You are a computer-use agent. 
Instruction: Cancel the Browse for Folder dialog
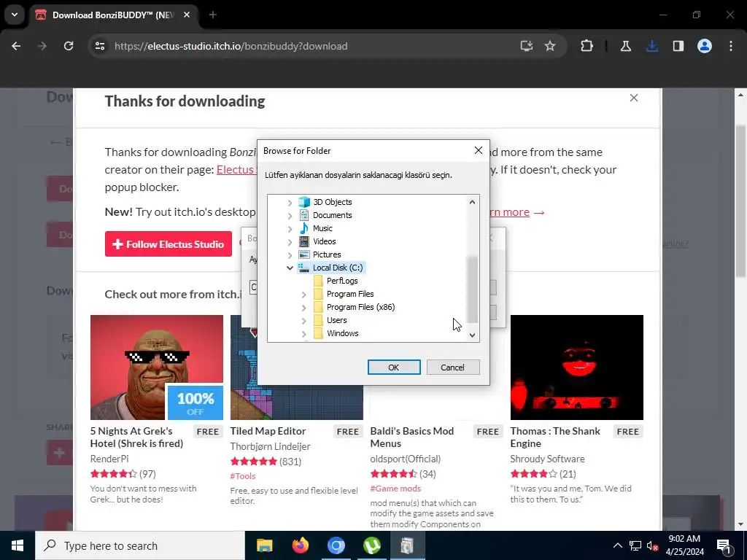(452, 367)
